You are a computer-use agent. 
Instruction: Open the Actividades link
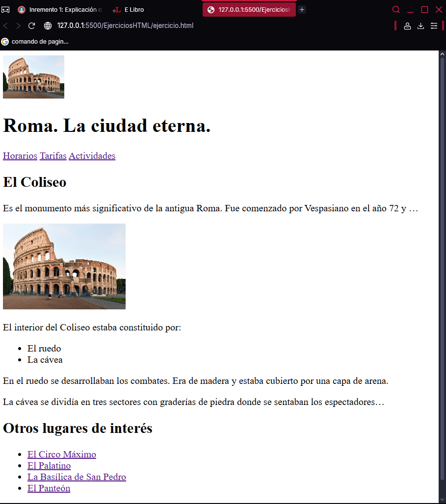point(92,156)
